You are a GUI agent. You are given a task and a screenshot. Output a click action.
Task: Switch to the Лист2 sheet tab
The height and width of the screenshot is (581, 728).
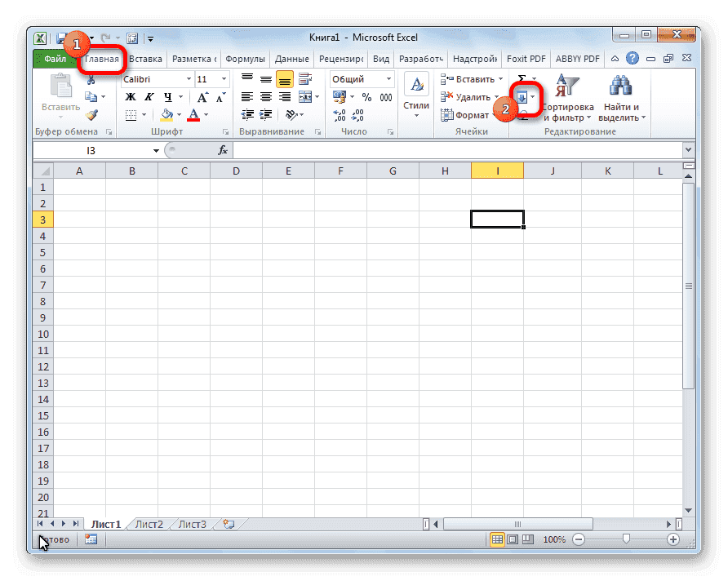[x=149, y=524]
